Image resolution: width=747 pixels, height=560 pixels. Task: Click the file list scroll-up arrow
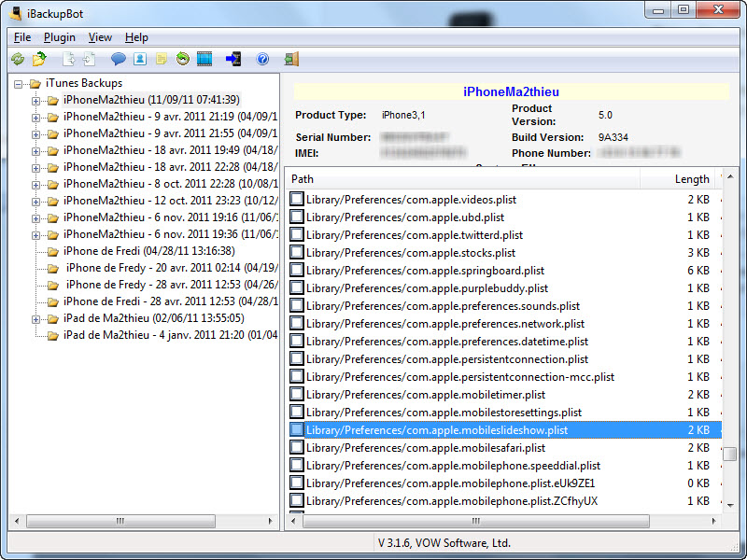pyautogui.click(x=730, y=177)
